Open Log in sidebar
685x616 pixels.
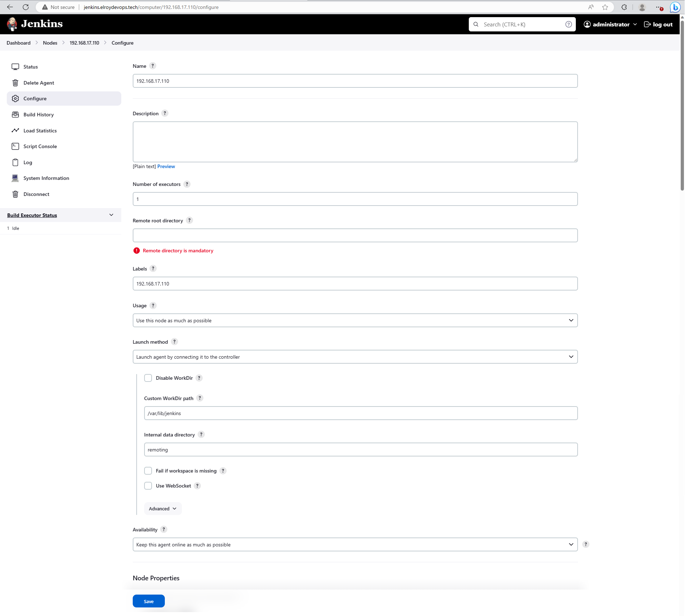pyautogui.click(x=64, y=162)
